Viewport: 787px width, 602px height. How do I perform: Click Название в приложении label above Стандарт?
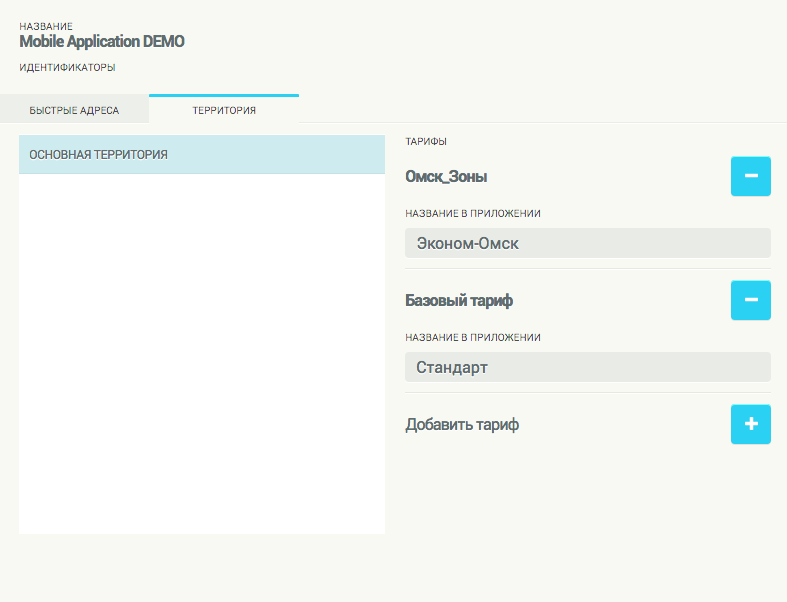[473, 338]
